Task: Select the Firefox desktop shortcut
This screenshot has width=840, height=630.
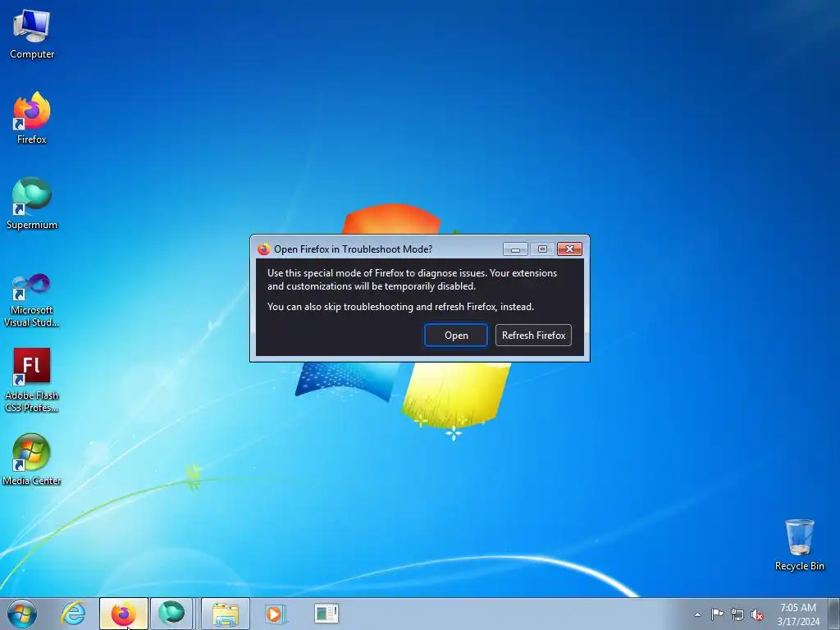Action: pos(32,118)
